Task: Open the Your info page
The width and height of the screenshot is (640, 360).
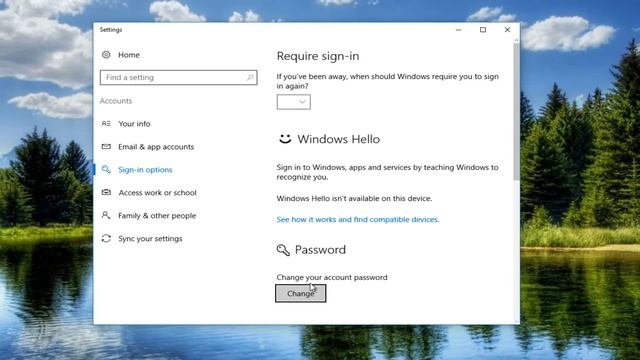Action: 134,124
